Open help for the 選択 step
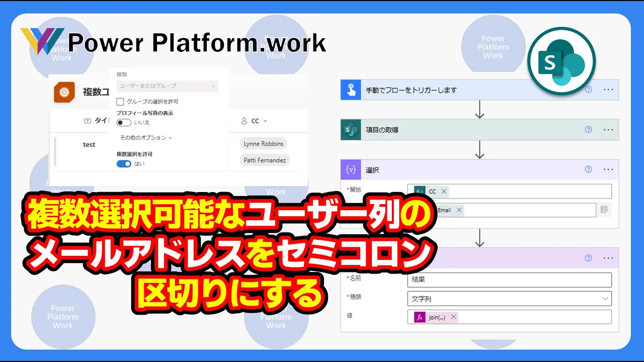 coord(588,169)
